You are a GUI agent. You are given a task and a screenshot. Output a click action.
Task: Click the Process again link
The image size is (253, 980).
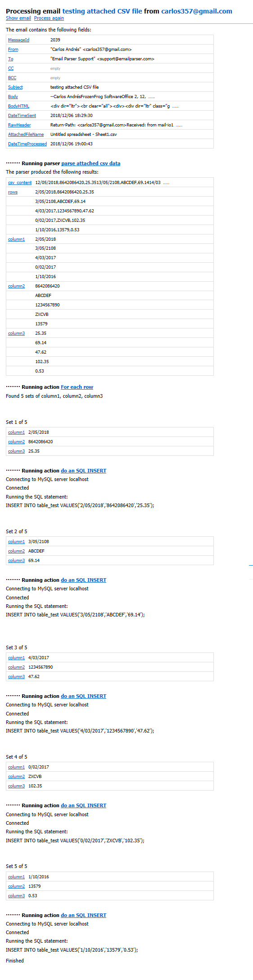49,18
